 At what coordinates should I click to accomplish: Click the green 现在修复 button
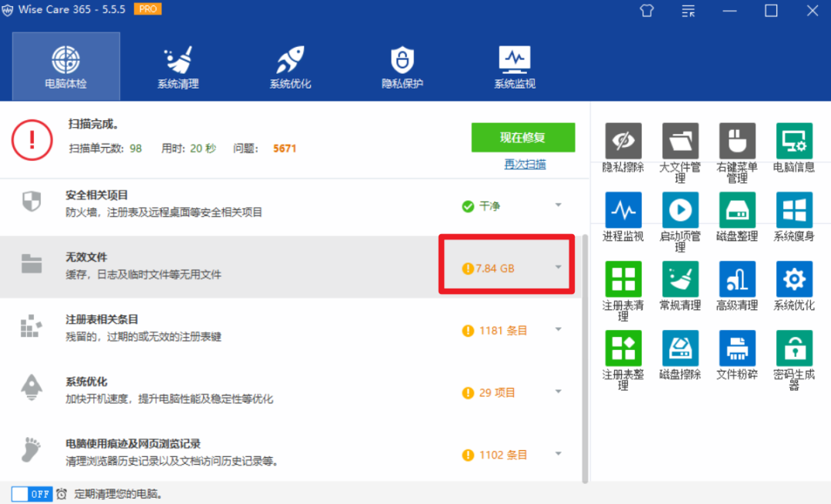(523, 138)
